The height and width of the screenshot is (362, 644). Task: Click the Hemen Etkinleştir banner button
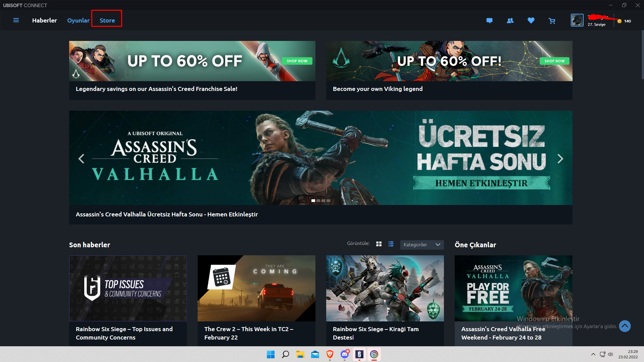(x=481, y=184)
